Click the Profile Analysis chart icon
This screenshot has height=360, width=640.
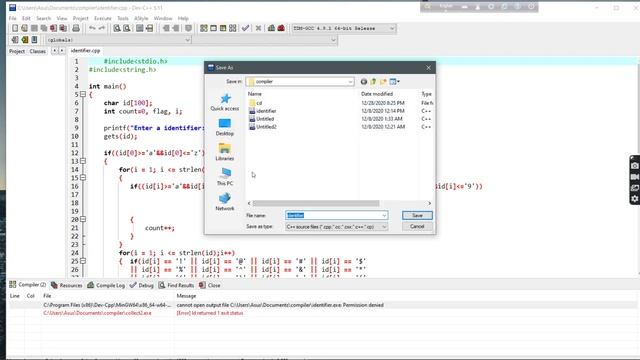pyautogui.click(x=271, y=28)
